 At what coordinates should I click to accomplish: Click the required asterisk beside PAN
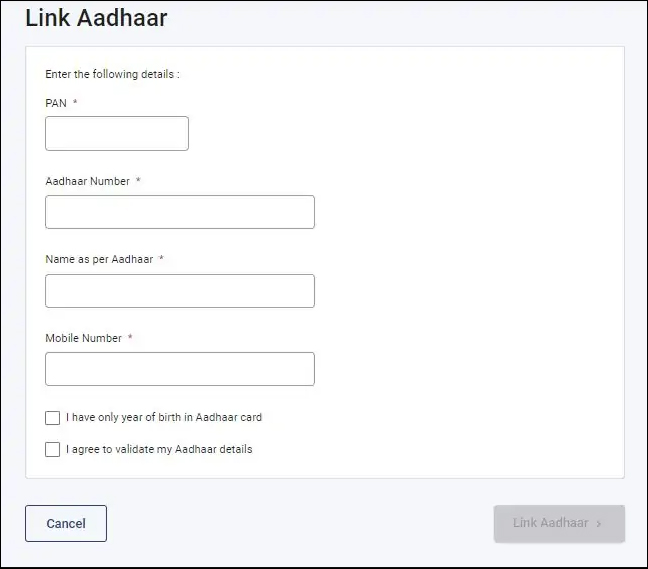click(75, 102)
